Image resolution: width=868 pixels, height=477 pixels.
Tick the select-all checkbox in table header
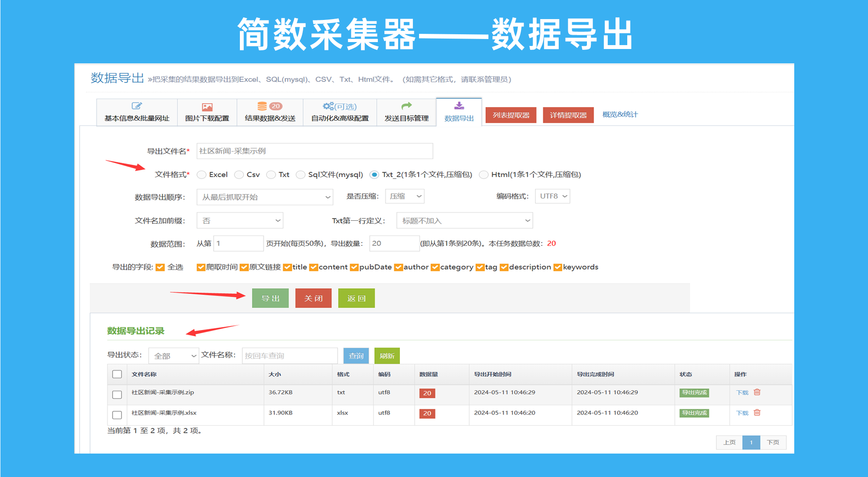pyautogui.click(x=117, y=374)
